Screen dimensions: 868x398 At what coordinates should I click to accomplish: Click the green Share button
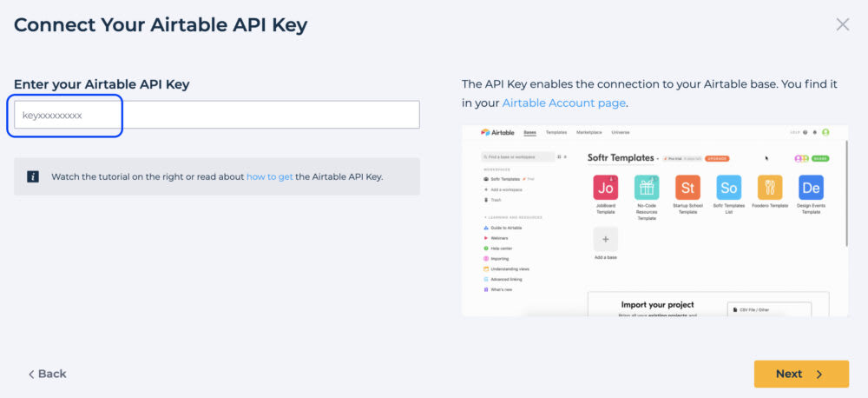point(820,158)
